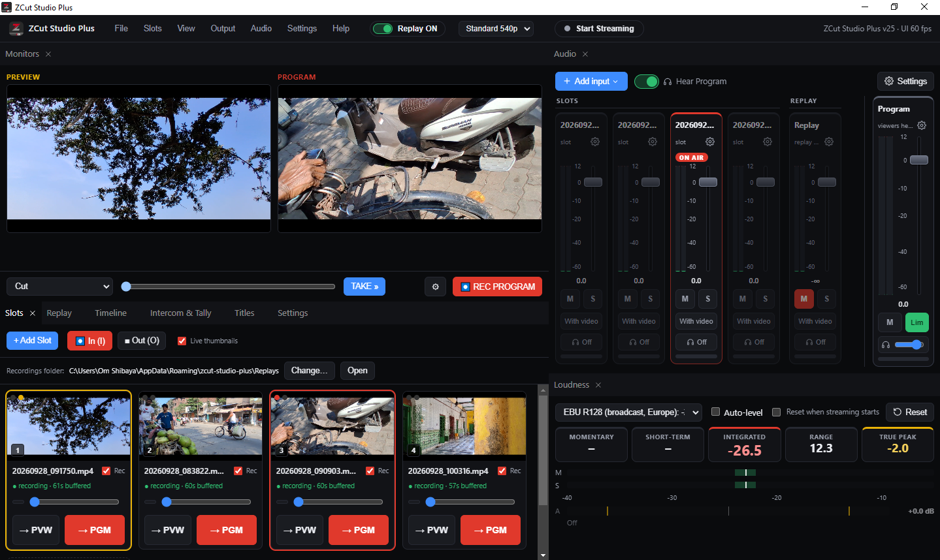Click the REC PROGRAM button
940x560 pixels.
(497, 287)
